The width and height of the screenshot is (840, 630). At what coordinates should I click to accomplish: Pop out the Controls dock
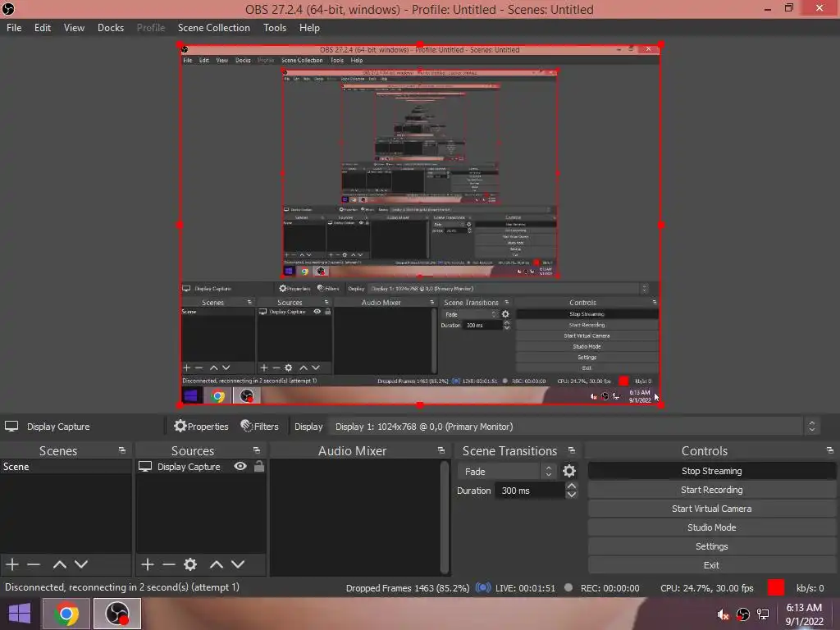(830, 450)
